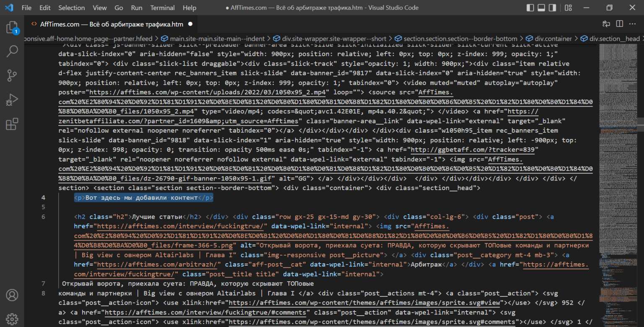Click the 'Лучшие статьи' heading text in code
This screenshot has height=327, width=644.
157,217
